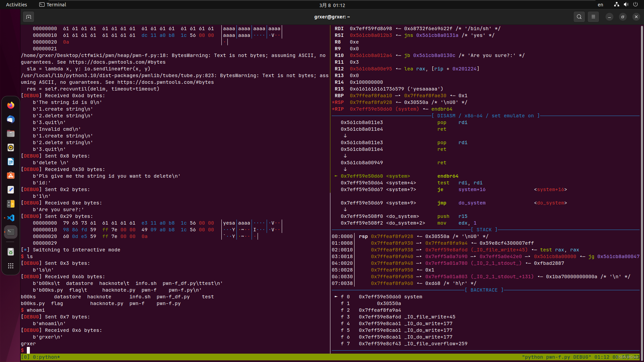Click the shell prompt cursor at bottom

pyautogui.click(x=28, y=350)
